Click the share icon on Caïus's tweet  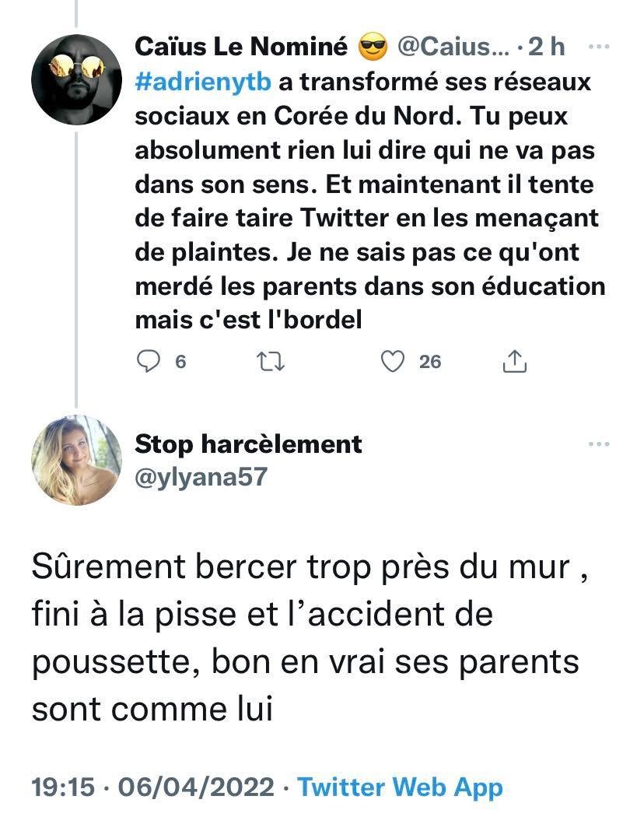click(516, 361)
